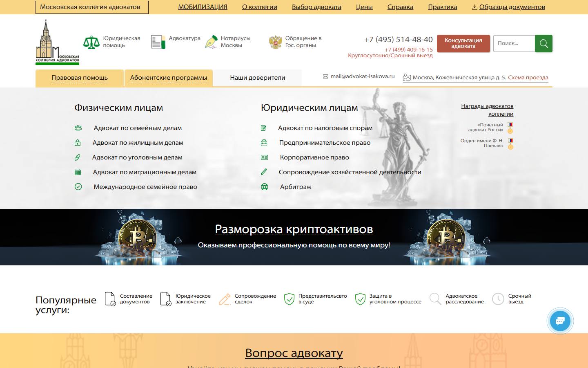
Task: Open the Схема проезда link
Action: [528, 78]
